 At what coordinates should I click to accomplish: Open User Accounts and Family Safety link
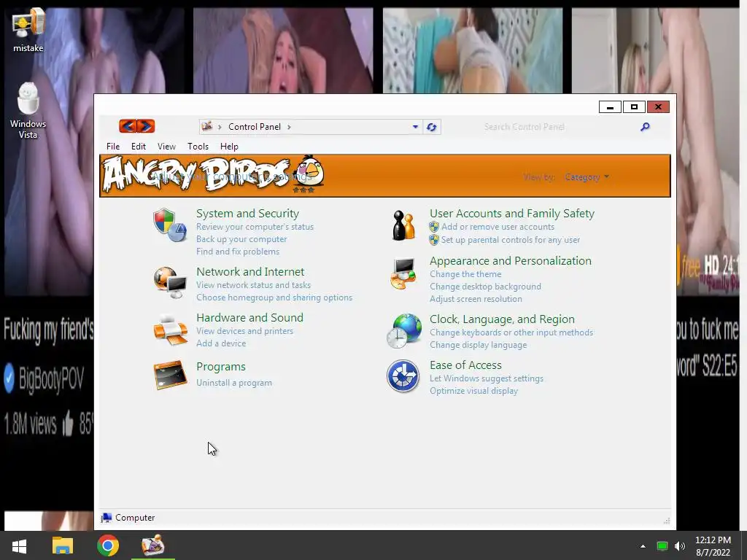pos(512,214)
